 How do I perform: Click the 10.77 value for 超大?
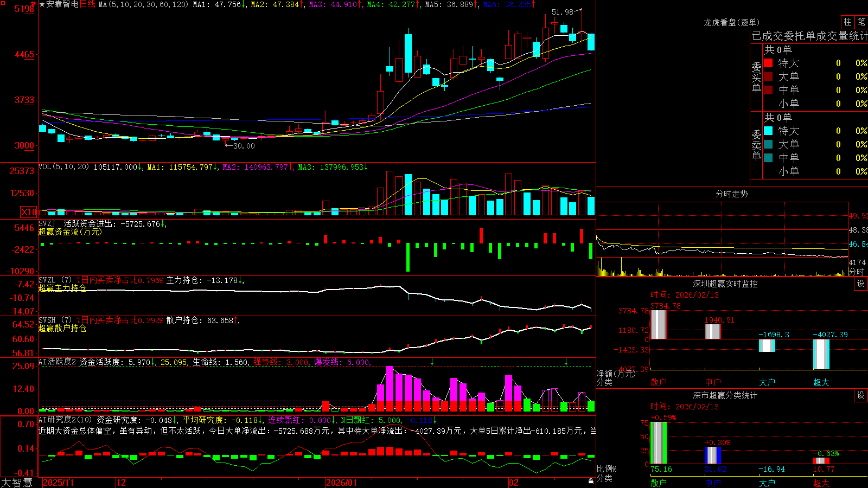[824, 469]
